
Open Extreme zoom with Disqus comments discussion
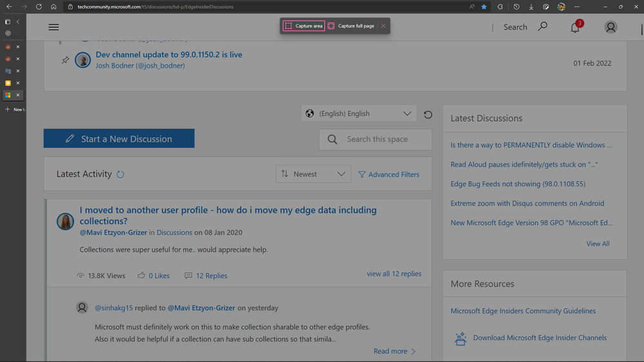[527, 204]
